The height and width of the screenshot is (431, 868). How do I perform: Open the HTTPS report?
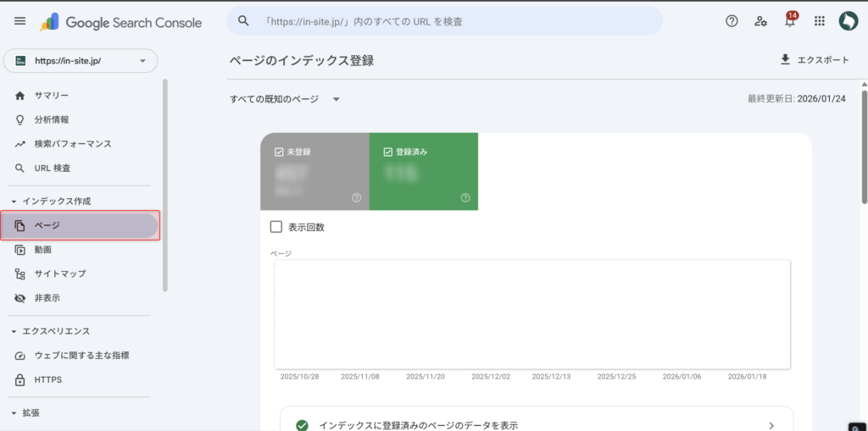[x=48, y=380]
